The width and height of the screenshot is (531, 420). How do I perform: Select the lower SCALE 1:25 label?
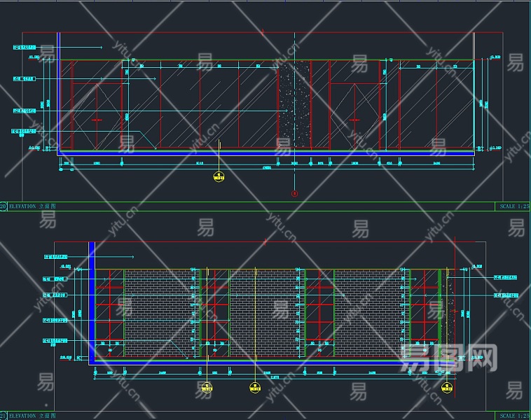[x=515, y=416]
